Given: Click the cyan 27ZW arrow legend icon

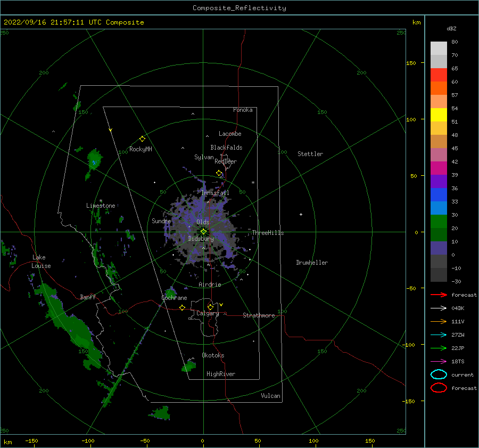Looking at the screenshot, I should 439,335.
